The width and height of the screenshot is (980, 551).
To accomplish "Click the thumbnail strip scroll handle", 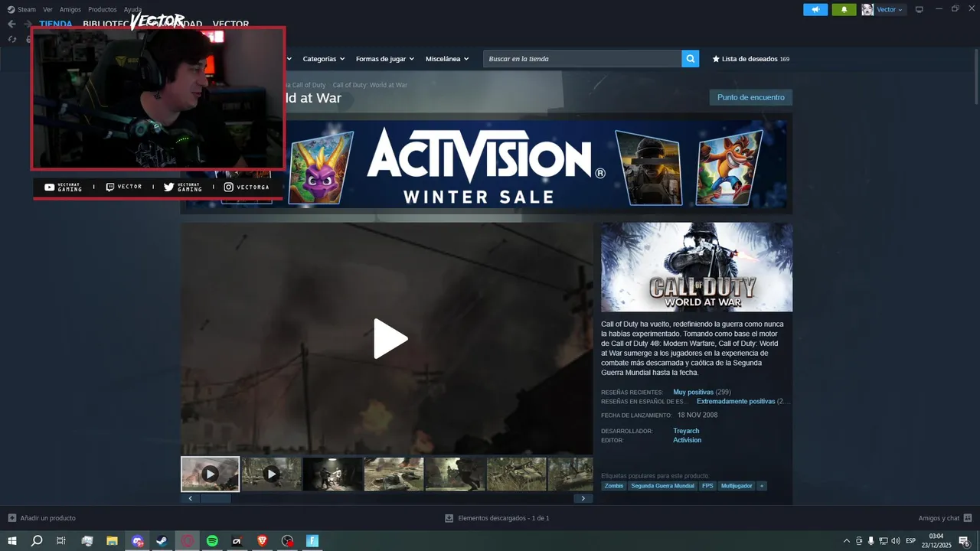I will click(215, 498).
